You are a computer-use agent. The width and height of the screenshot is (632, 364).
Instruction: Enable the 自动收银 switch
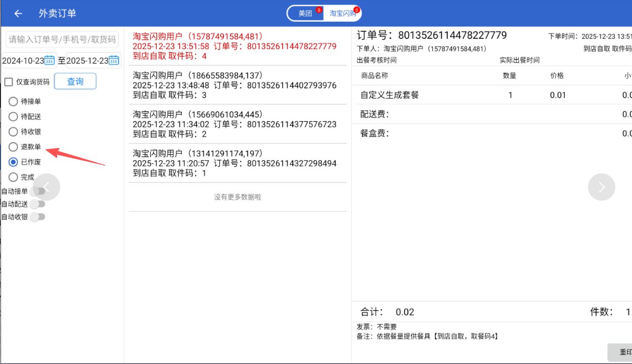pyautogui.click(x=38, y=217)
